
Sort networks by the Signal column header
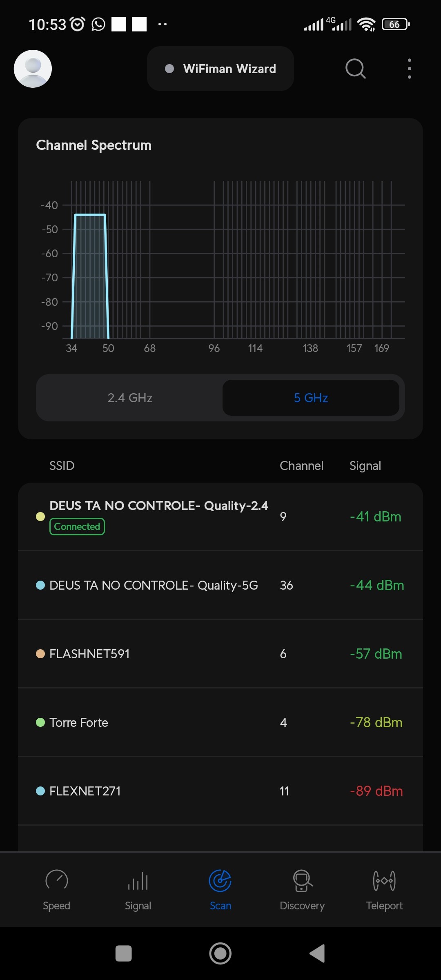(x=365, y=465)
